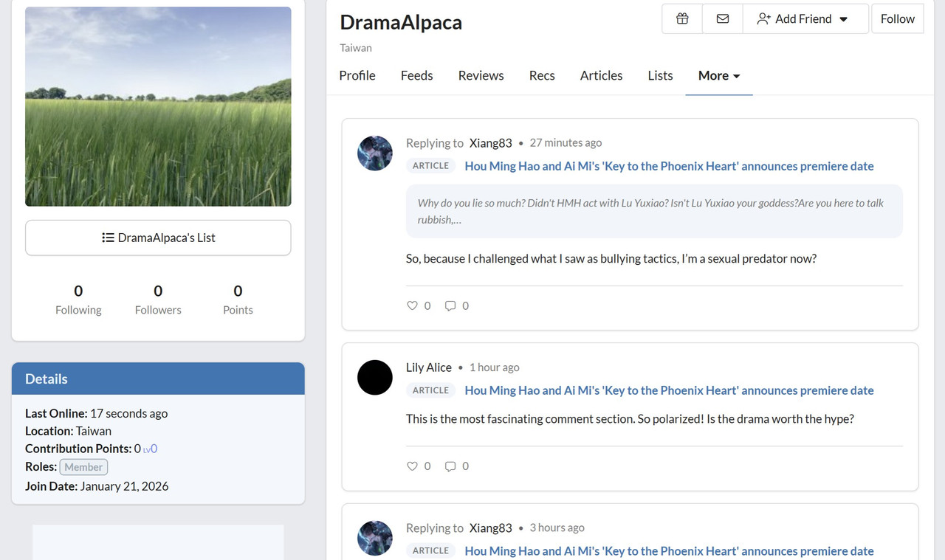Open the Points count
The width and height of the screenshot is (945, 560).
[x=238, y=299]
